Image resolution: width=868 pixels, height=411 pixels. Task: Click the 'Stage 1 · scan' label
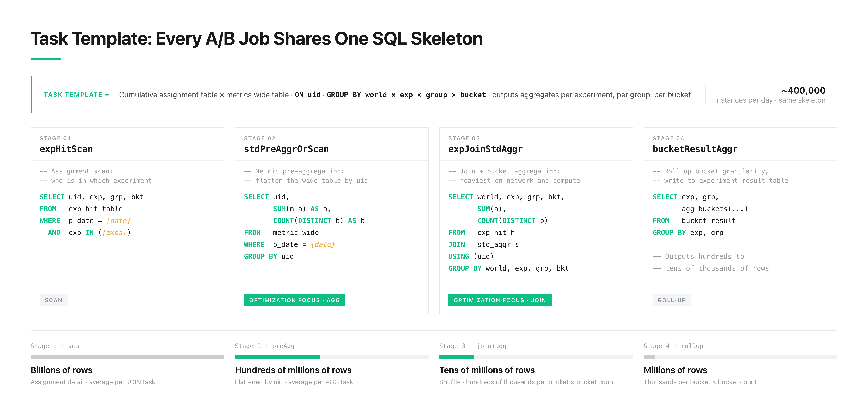[x=57, y=346]
